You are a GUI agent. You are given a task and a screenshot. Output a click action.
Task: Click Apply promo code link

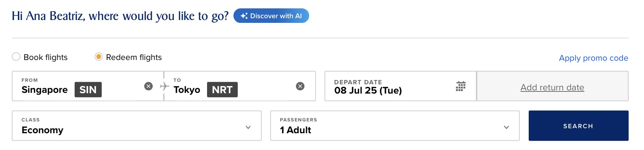pos(593,58)
